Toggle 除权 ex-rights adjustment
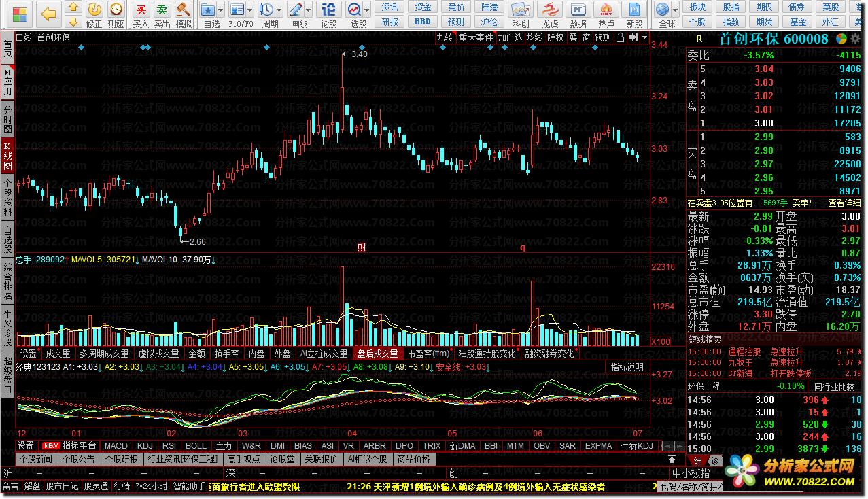Viewport: 868px width, 499px height. click(x=555, y=37)
